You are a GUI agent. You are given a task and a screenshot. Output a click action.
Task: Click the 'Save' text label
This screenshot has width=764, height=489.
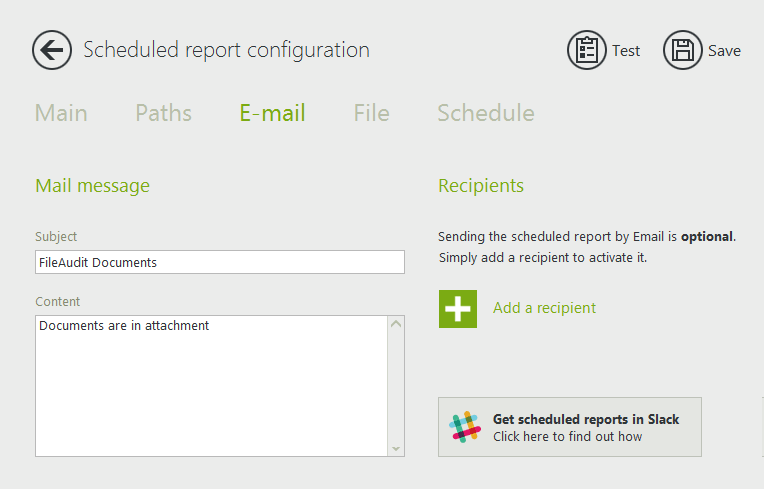click(724, 51)
